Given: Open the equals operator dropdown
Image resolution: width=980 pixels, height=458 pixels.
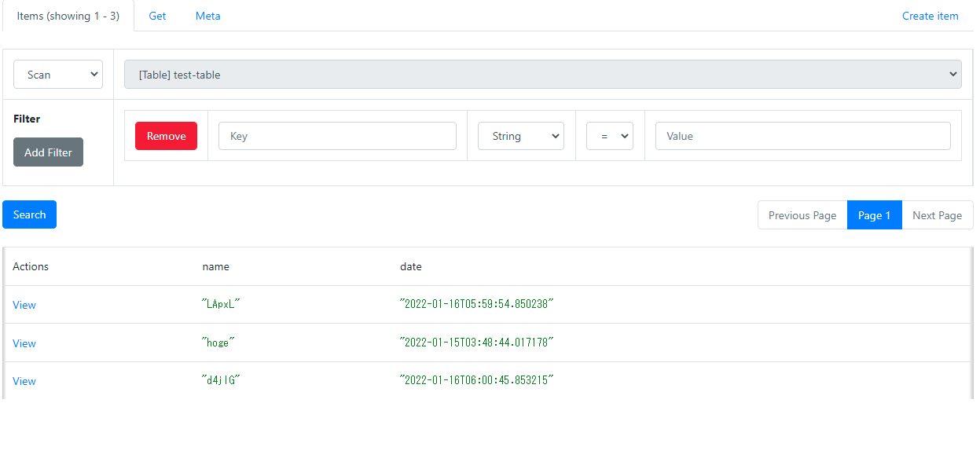Looking at the screenshot, I should point(610,135).
